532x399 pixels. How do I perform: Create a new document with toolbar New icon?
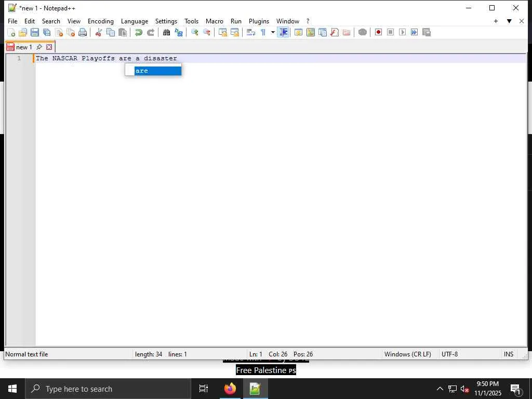11,32
